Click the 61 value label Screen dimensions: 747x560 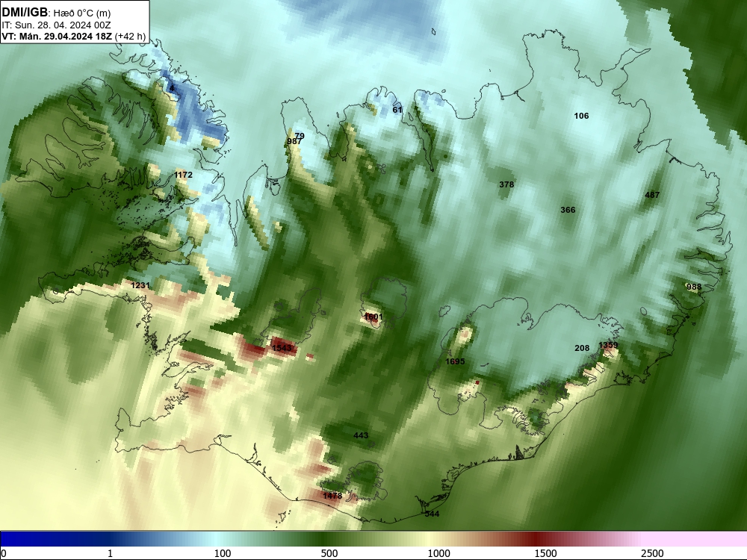(397, 110)
